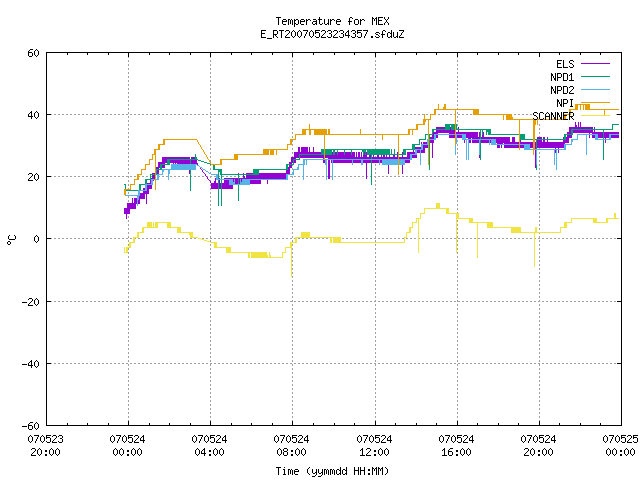Click the y-axis label 60
This screenshot has width=640, height=480.
point(33,53)
